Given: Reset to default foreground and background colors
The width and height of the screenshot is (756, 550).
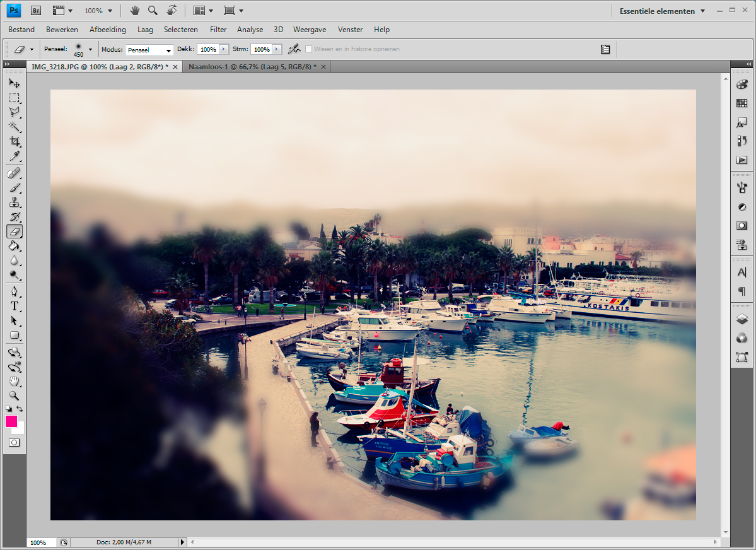Looking at the screenshot, I should (x=9, y=409).
